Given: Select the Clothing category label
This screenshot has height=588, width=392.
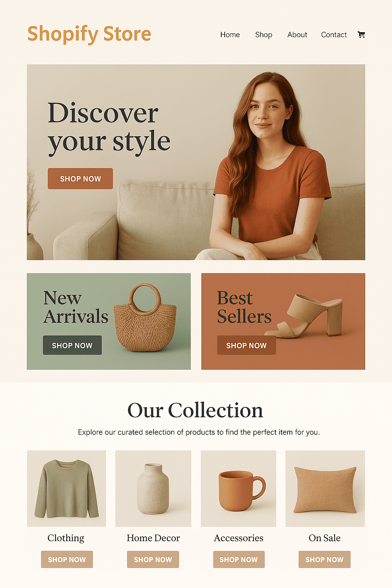Looking at the screenshot, I should coord(66,538).
